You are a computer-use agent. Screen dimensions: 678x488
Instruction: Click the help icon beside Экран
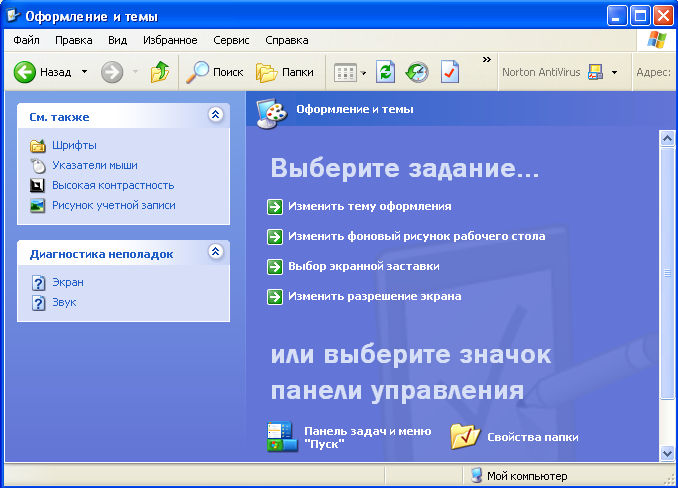point(38,283)
